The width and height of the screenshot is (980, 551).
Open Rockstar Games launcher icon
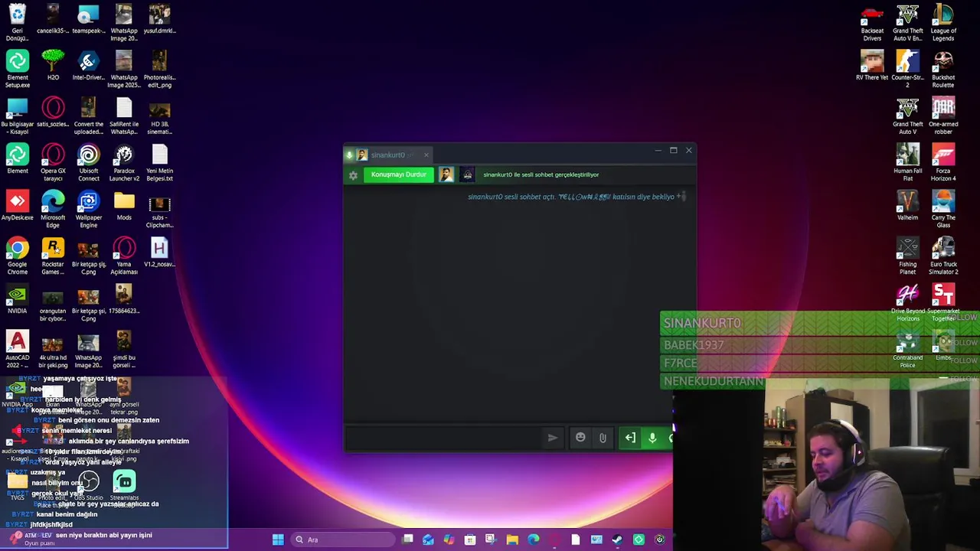click(53, 256)
